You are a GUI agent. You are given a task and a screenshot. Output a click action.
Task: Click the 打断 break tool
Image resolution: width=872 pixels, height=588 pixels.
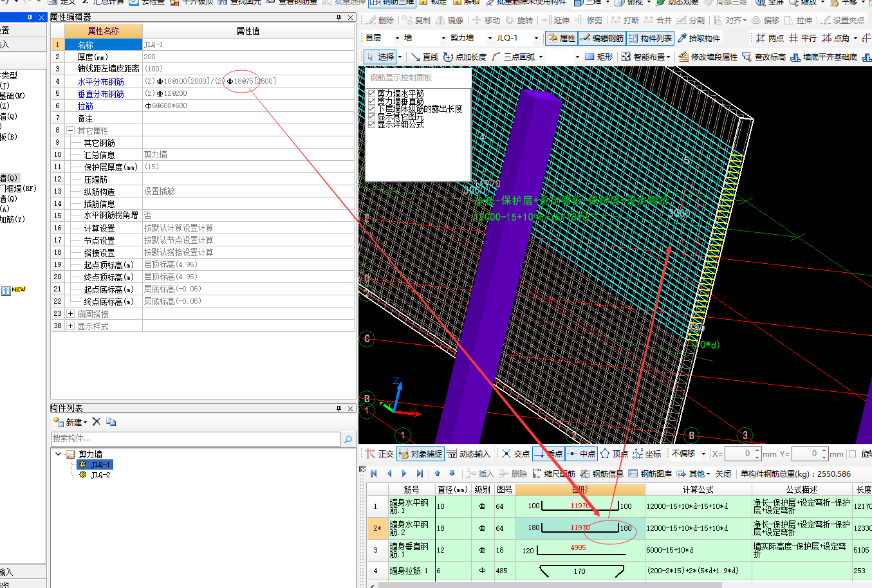tap(625, 21)
